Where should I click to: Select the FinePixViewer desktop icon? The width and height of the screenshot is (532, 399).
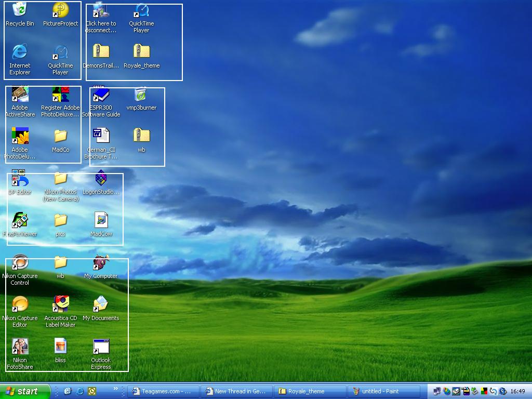coord(20,221)
